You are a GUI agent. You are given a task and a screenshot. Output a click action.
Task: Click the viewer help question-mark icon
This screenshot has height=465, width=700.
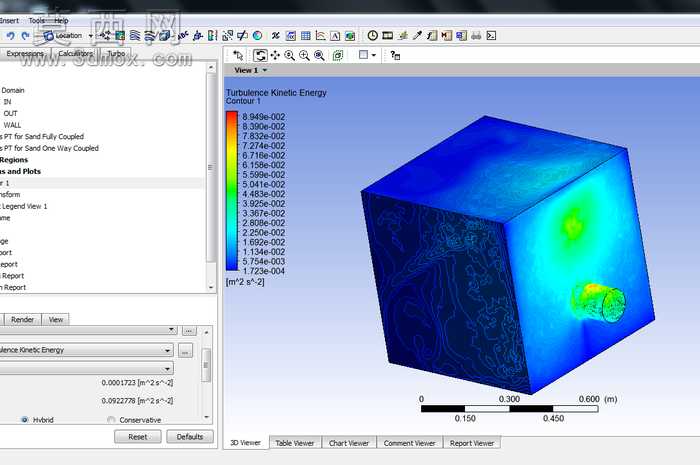click(x=395, y=55)
